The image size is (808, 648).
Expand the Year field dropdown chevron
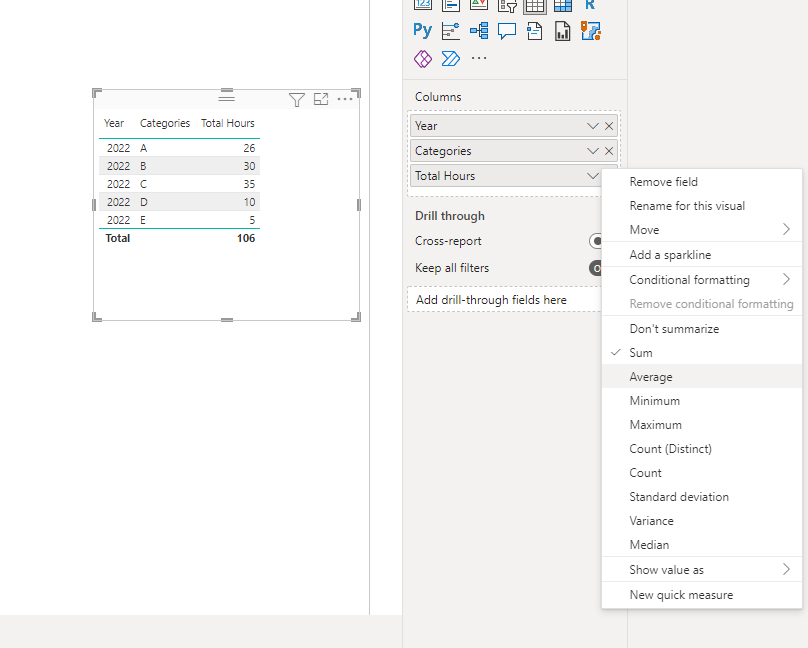(593, 126)
